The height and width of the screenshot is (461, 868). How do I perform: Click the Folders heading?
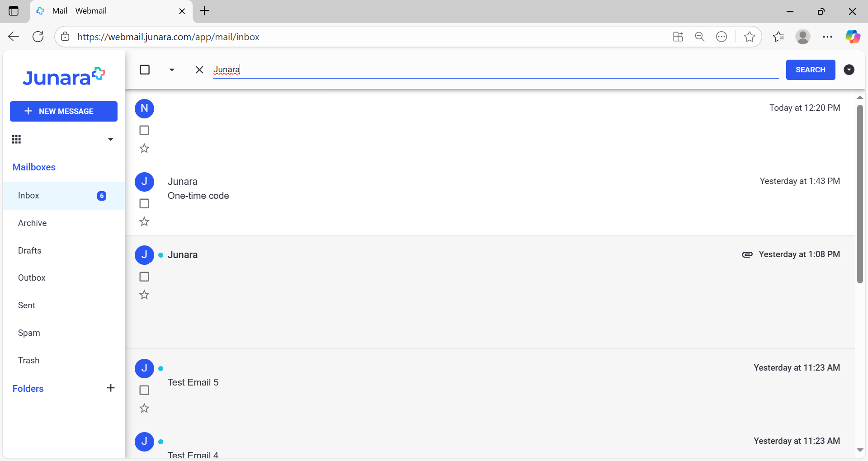point(28,389)
